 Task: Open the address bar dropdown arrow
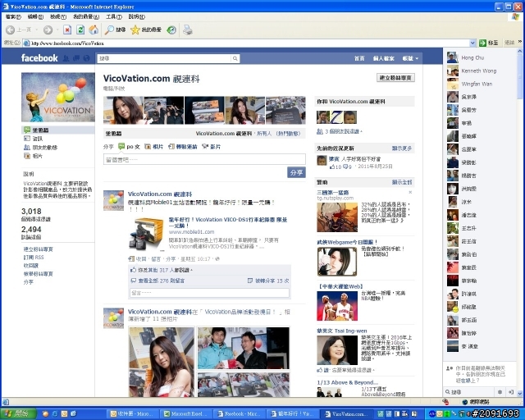click(472, 43)
